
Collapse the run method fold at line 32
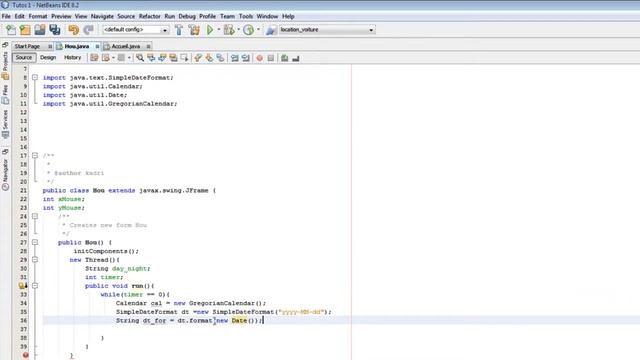(x=35, y=286)
